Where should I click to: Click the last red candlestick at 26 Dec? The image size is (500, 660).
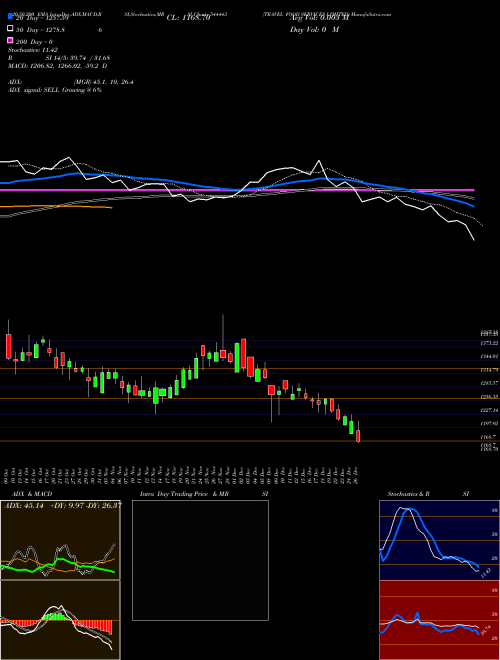tap(358, 434)
